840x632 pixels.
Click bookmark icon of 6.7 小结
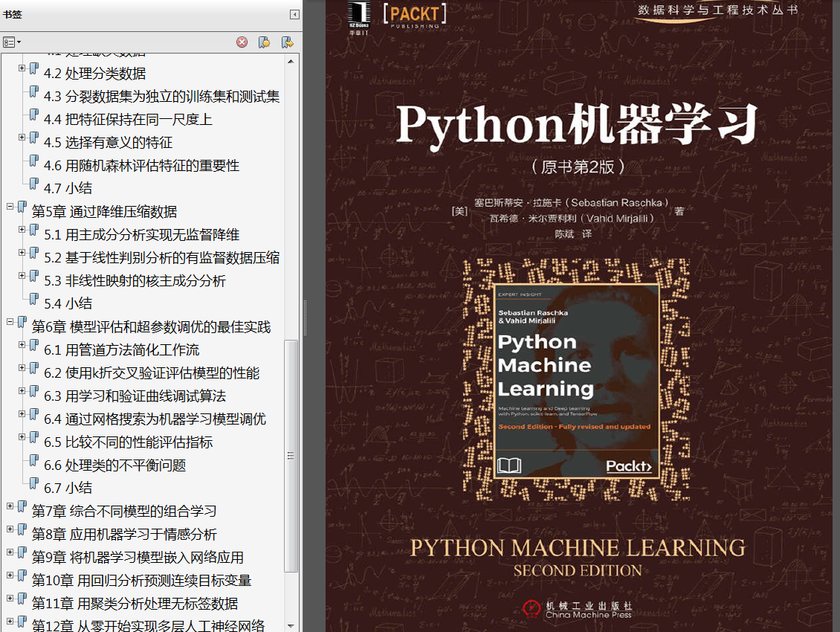tap(33, 483)
